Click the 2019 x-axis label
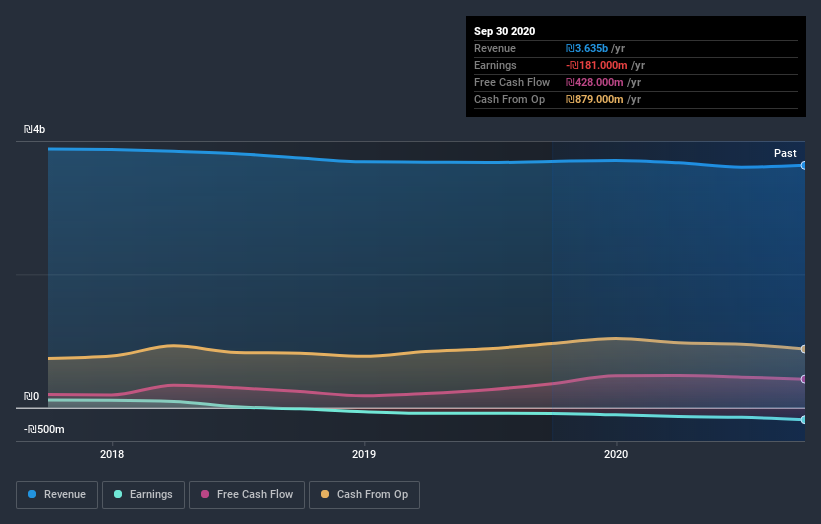 pyautogui.click(x=364, y=454)
